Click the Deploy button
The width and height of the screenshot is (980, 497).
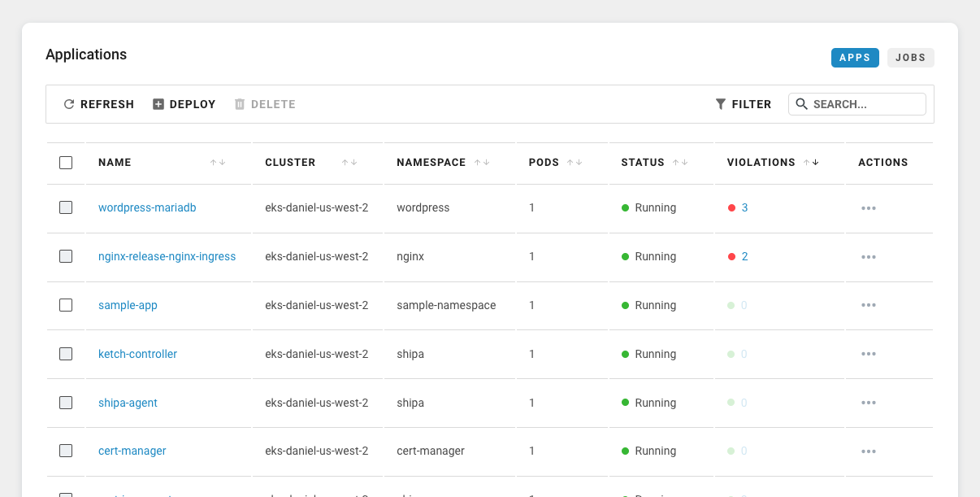(x=184, y=104)
